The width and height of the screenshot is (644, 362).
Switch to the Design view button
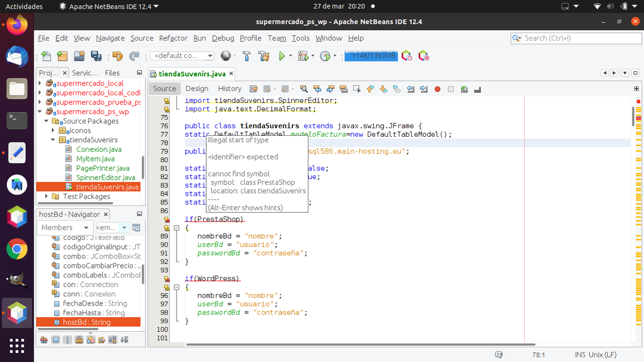coord(197,88)
